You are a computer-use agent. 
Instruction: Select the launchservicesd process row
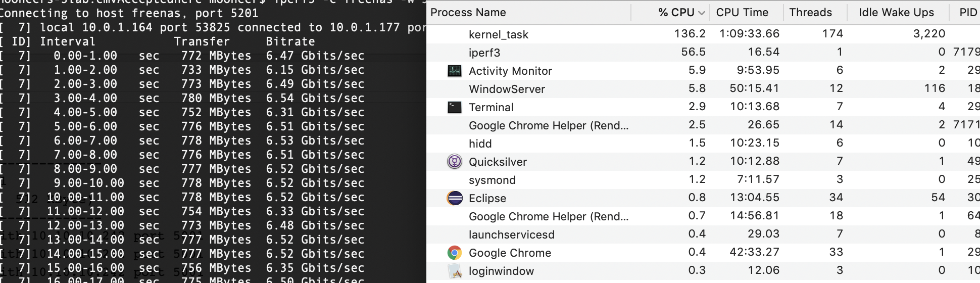(x=703, y=234)
